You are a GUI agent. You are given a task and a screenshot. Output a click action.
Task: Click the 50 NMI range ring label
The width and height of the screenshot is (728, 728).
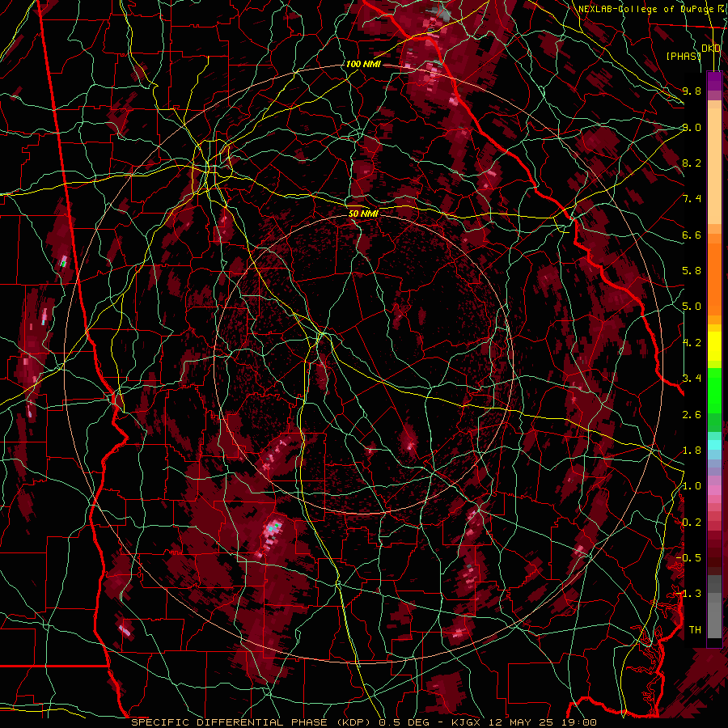click(363, 214)
